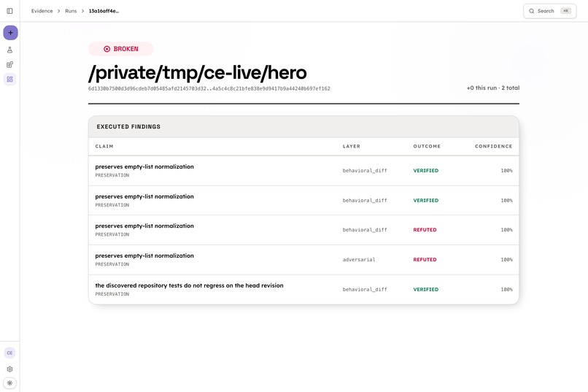Click the purple plus new button

[x=10, y=33]
